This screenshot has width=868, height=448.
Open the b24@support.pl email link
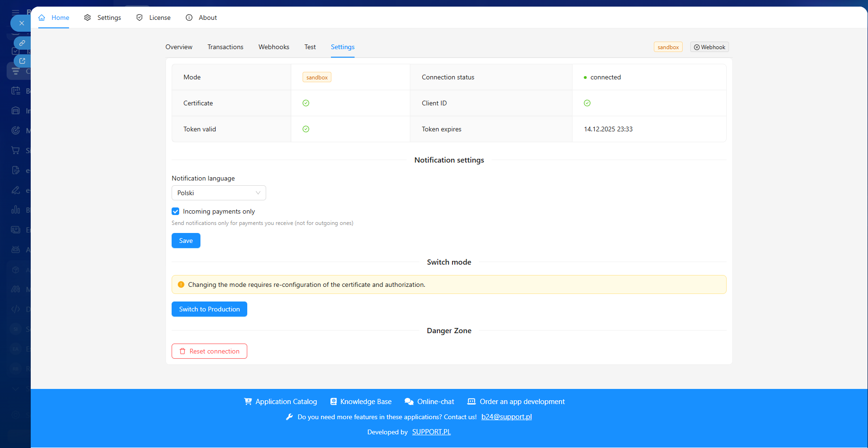coord(506,417)
